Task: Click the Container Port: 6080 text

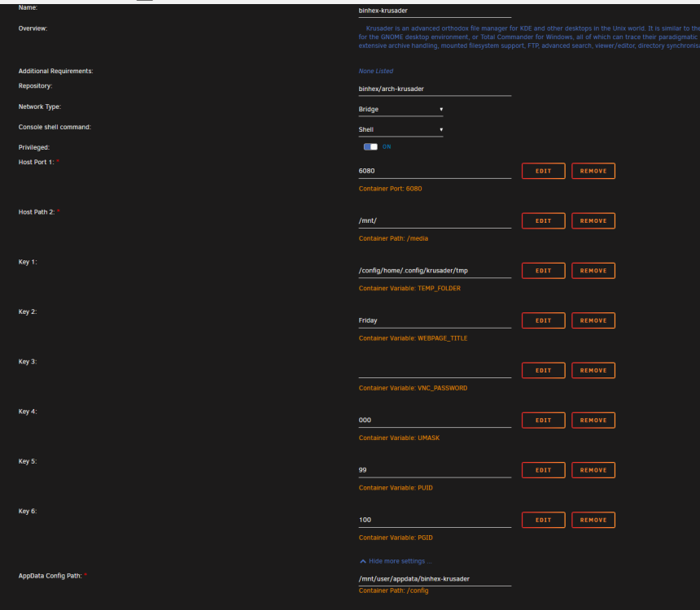Action: coord(390,189)
